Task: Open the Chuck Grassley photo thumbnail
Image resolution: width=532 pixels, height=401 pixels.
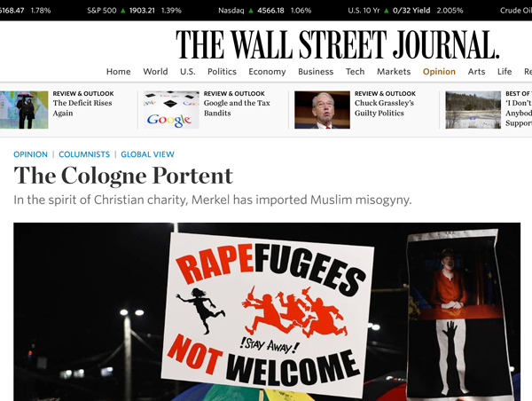Action: (x=323, y=110)
